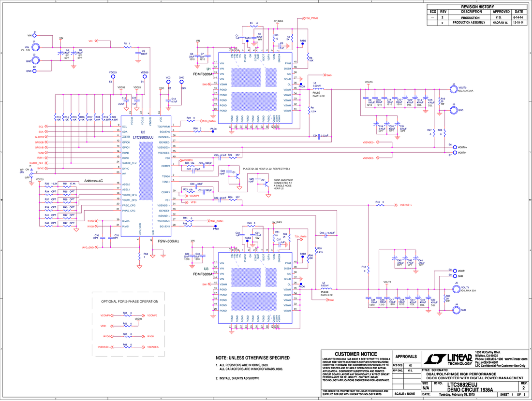Select the CUSTOMER NOTICE heading
This screenshot has width=532, height=401.
pos(356,354)
